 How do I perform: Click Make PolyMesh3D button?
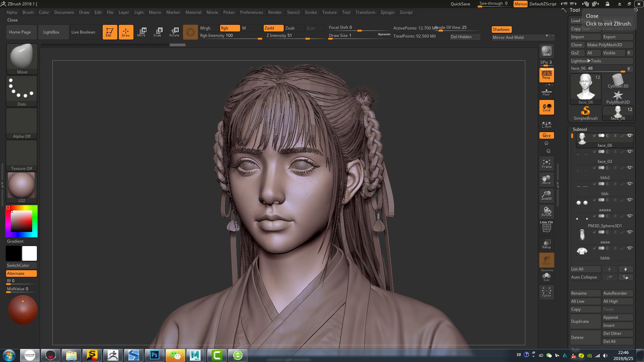609,45
